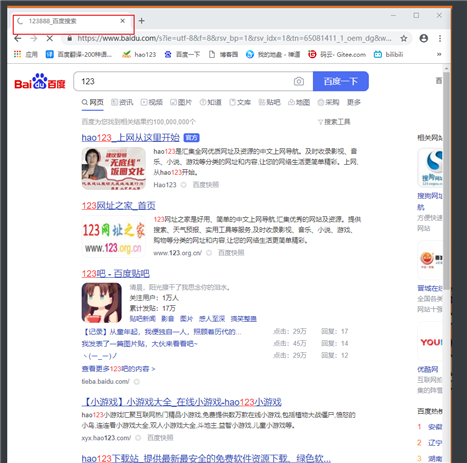Open Baidu snapshot for www.123.org.cn result
The height and width of the screenshot is (463, 467).
pos(231,253)
